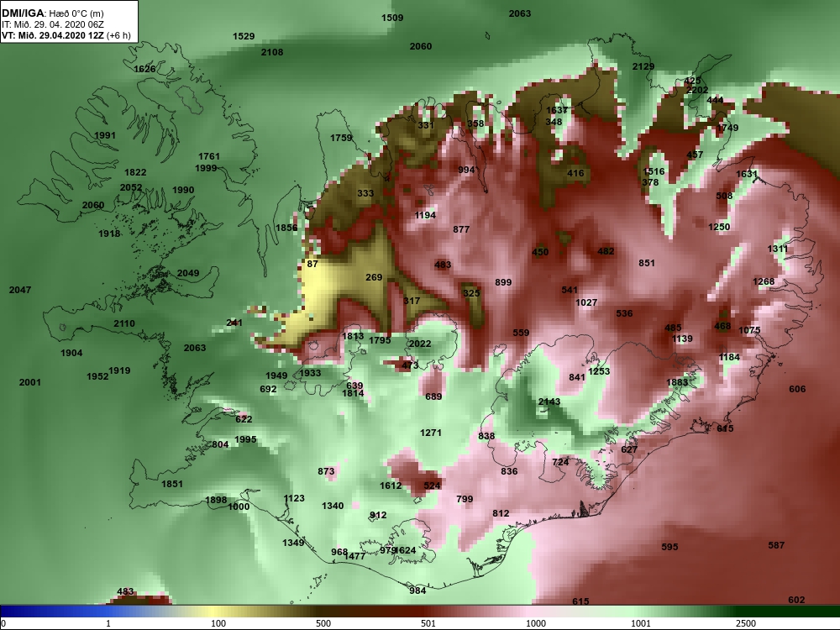Click the map value 1933
The width and height of the screenshot is (840, 630).
(x=310, y=374)
